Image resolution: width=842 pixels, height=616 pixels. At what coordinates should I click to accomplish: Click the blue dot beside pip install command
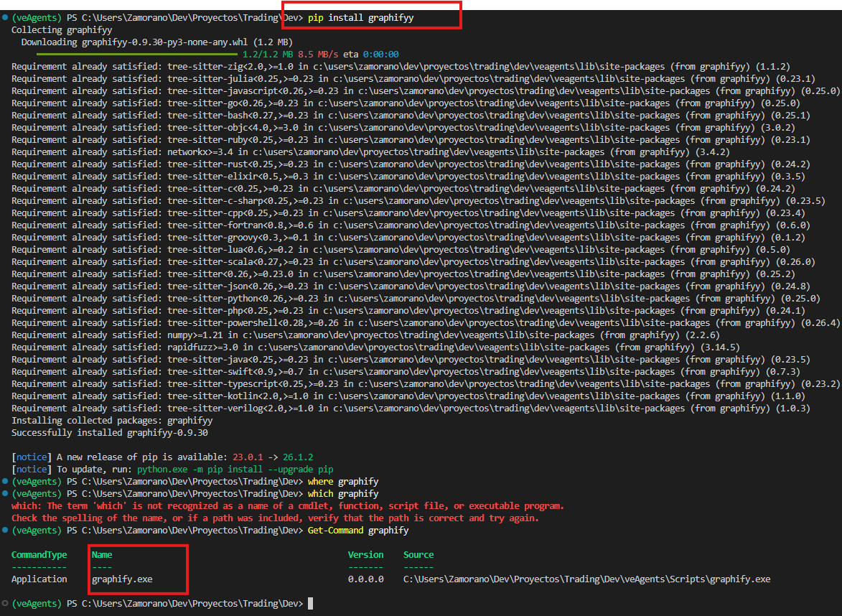point(5,18)
